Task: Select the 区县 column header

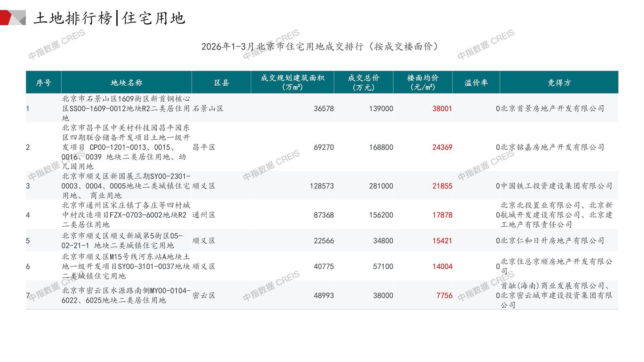Action: click(221, 83)
